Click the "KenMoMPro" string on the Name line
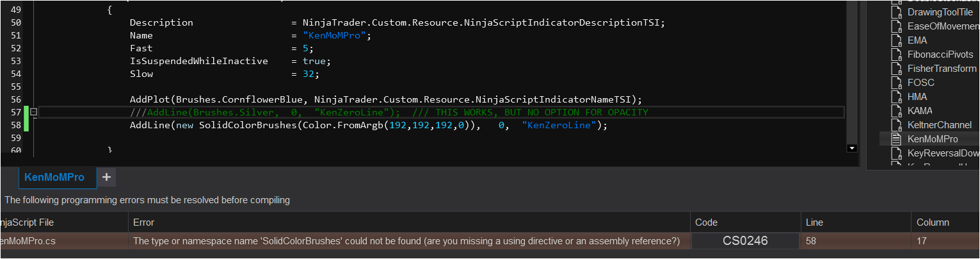Image resolution: width=980 pixels, height=259 pixels. [334, 35]
